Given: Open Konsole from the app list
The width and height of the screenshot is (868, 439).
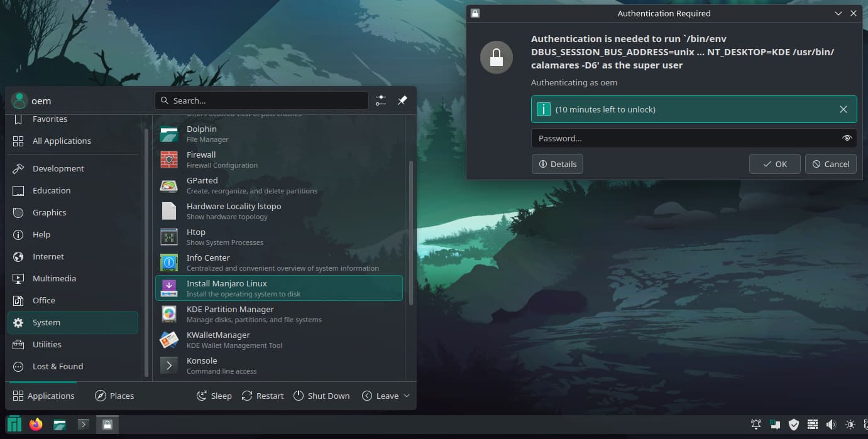Looking at the screenshot, I should [x=278, y=366].
